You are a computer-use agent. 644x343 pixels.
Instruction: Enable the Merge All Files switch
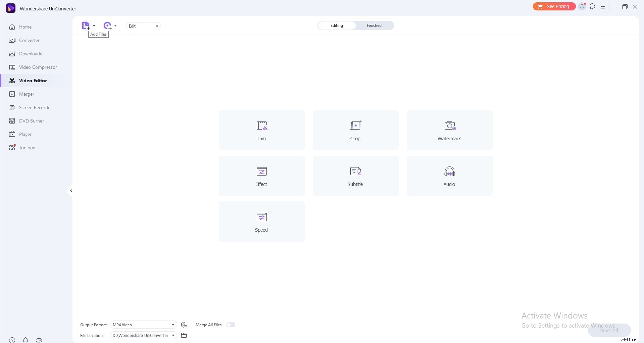point(231,325)
